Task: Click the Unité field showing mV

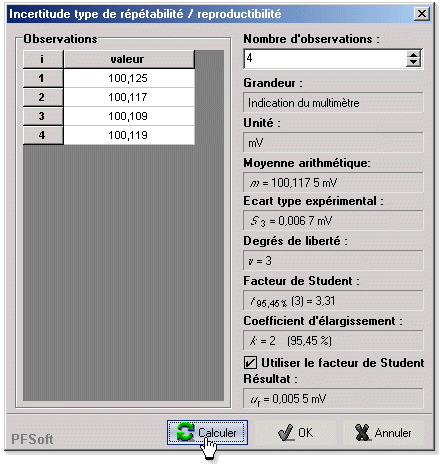Action: pyautogui.click(x=333, y=143)
